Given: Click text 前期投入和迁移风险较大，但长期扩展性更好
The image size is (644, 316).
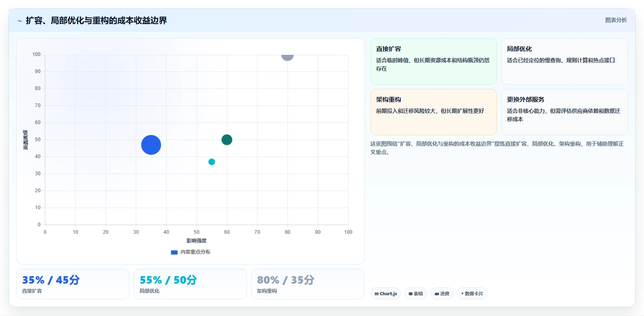Looking at the screenshot, I should [430, 111].
